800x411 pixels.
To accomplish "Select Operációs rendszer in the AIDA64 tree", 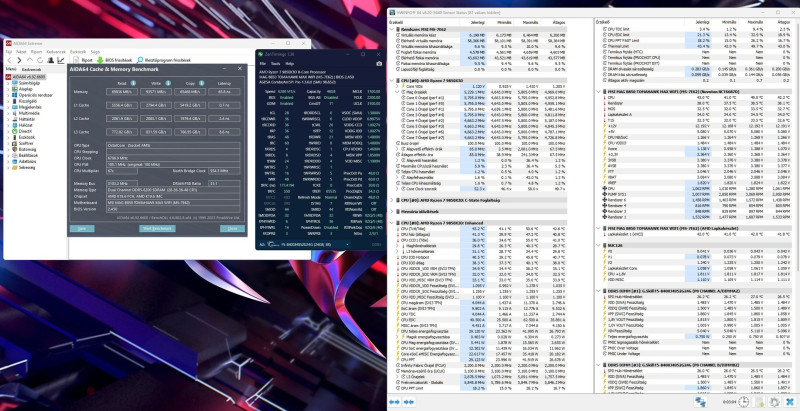I will [35, 95].
